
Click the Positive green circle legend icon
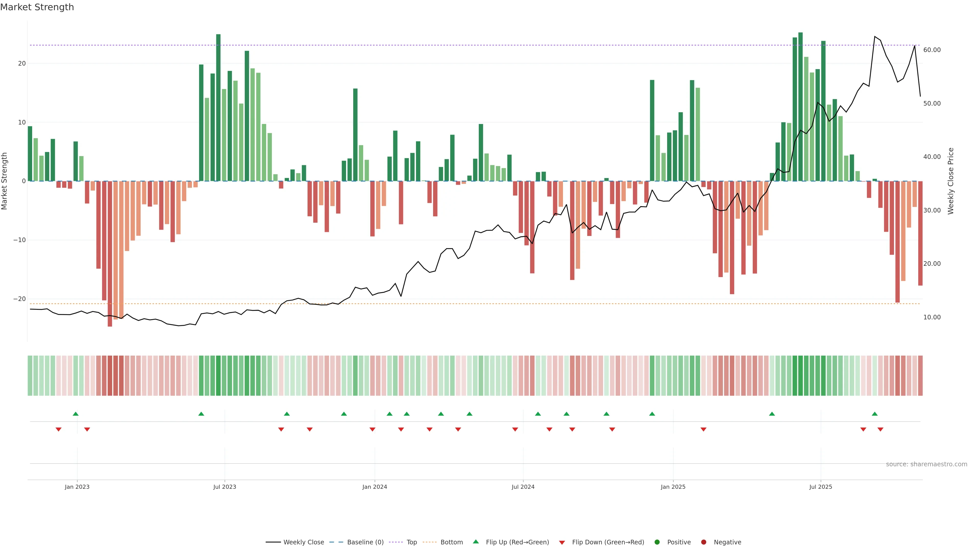pyautogui.click(x=657, y=542)
